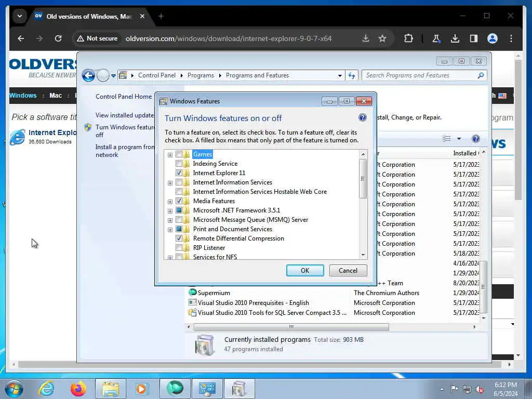Click the Chrome Labs flask icon
This screenshot has height=399, width=532.
pyautogui.click(x=436, y=38)
